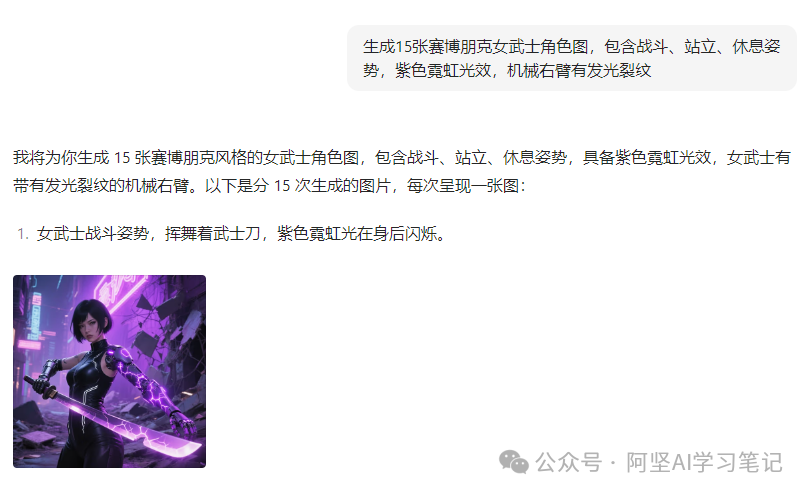
Task: Click first prompt line starting 生成15张赛博朋克
Action: click(x=571, y=46)
